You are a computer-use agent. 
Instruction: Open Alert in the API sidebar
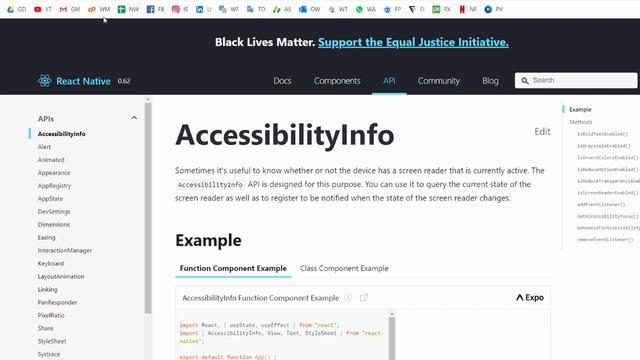tap(44, 147)
